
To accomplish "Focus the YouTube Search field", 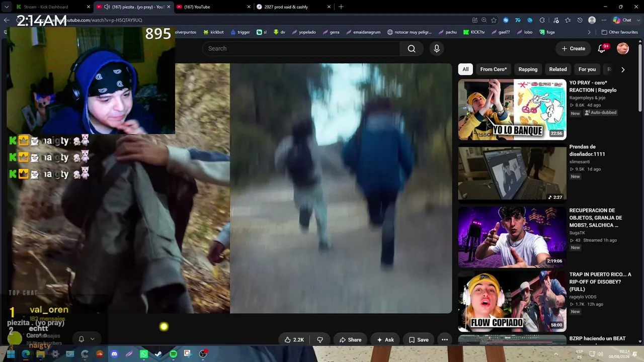I will tap(301, 49).
